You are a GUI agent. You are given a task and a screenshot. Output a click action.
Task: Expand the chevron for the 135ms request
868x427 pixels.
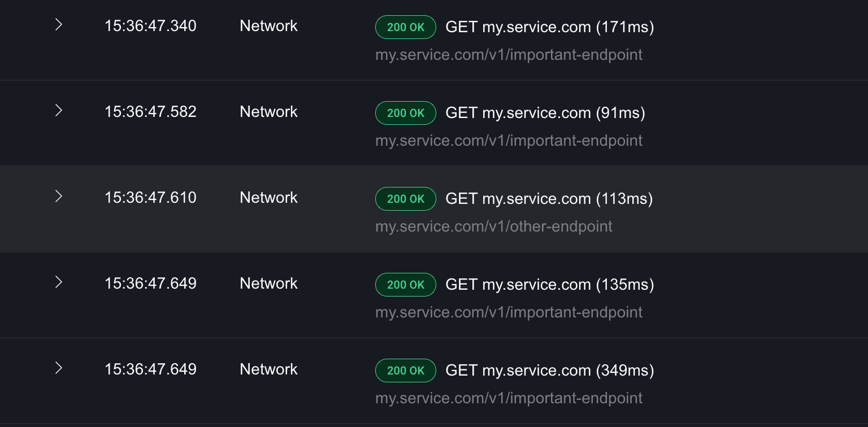tap(58, 282)
